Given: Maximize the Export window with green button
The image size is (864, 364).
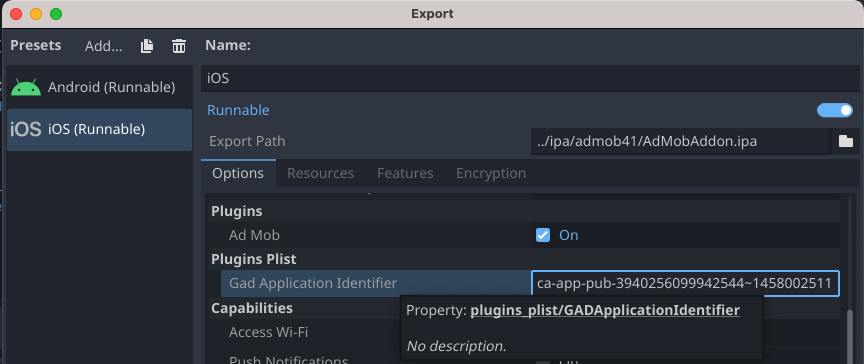Looking at the screenshot, I should 56,14.
